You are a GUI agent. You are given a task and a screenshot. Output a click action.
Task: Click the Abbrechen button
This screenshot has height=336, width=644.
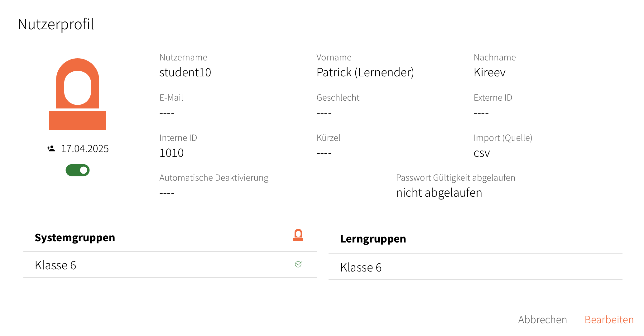(x=542, y=319)
